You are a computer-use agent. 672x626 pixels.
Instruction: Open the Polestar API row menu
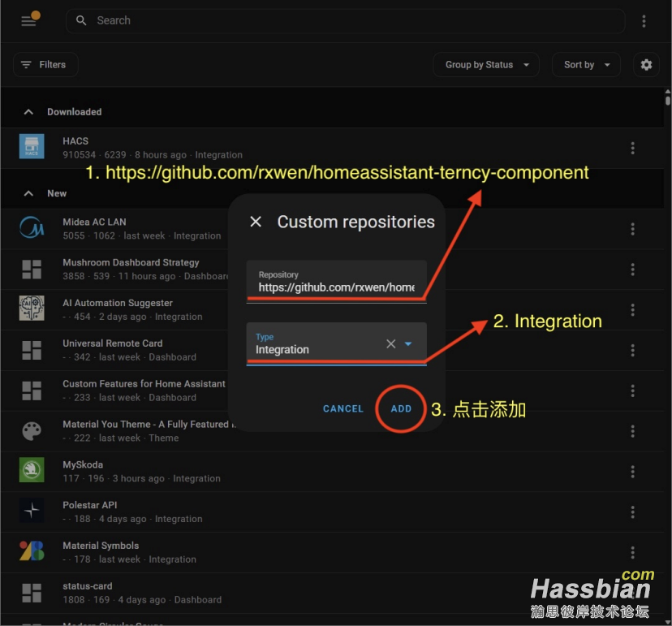[x=632, y=512]
